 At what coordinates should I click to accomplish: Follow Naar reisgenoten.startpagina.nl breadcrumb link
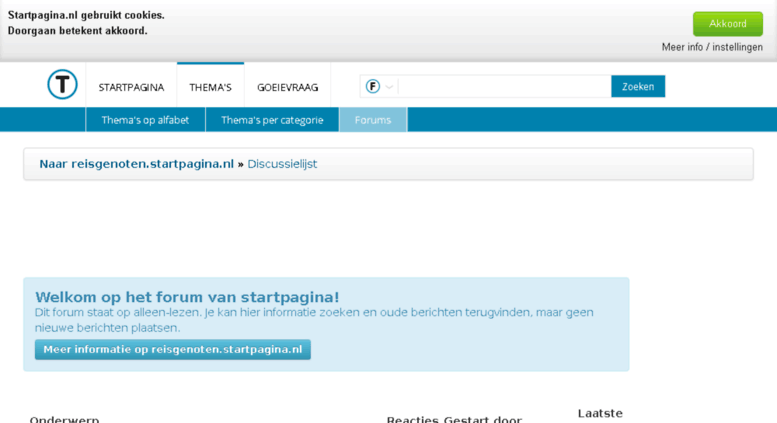click(x=136, y=164)
